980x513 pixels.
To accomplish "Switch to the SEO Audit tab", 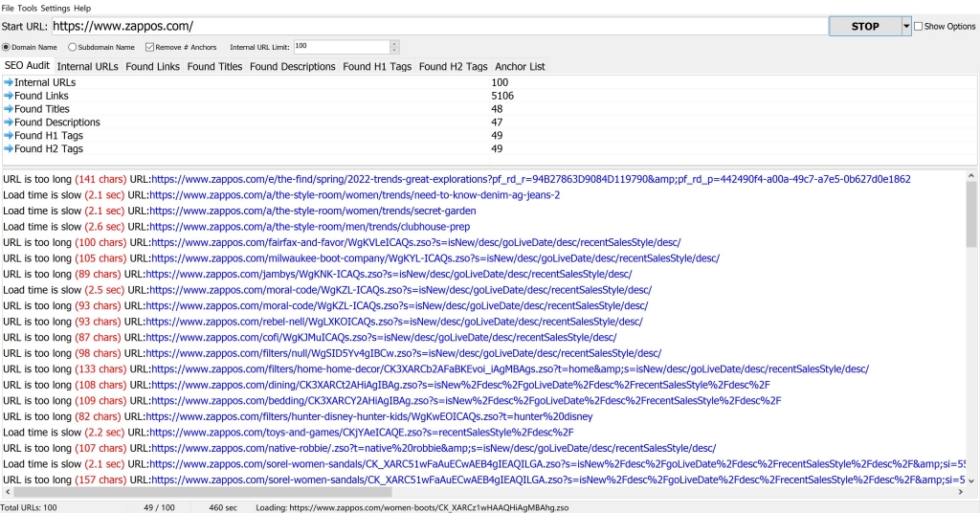I will coord(27,66).
